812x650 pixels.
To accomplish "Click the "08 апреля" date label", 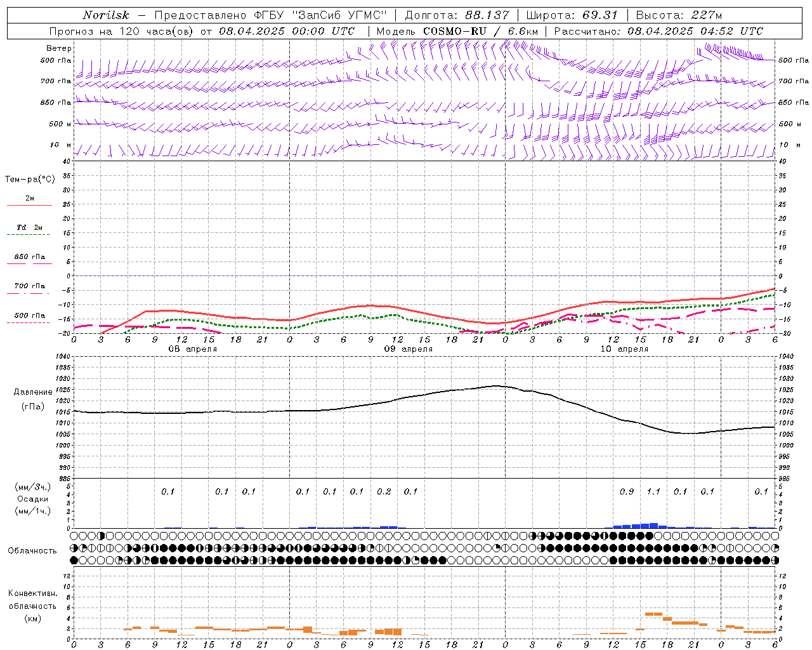I will [x=193, y=349].
